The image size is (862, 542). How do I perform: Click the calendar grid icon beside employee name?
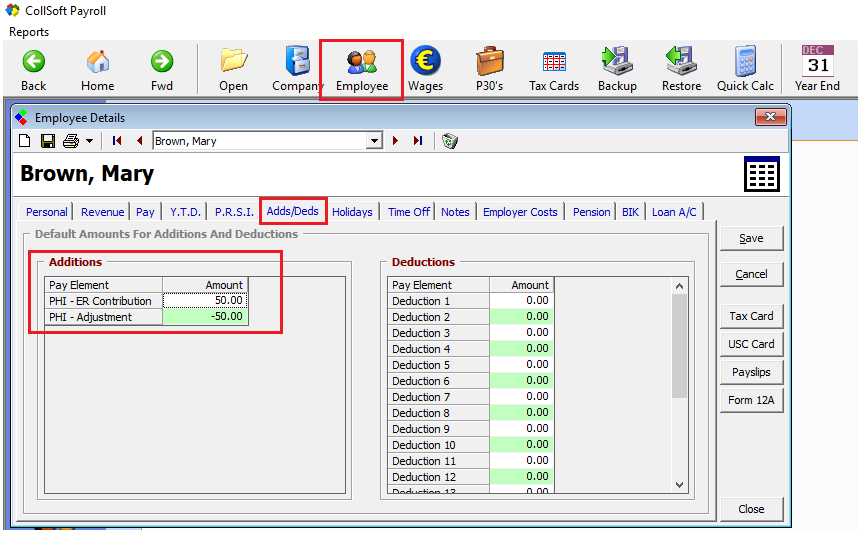coord(761,174)
